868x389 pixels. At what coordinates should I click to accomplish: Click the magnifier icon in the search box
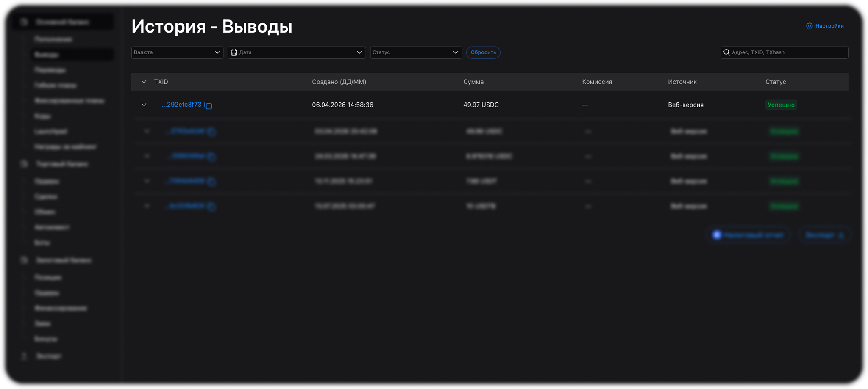(x=726, y=52)
